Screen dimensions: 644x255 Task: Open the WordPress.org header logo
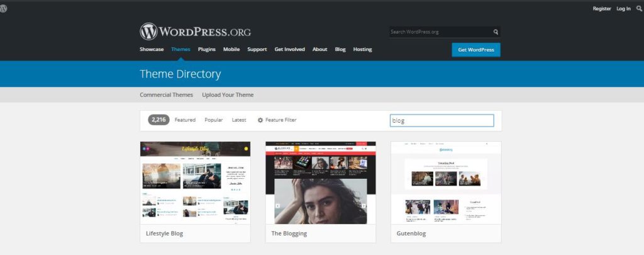click(x=195, y=31)
